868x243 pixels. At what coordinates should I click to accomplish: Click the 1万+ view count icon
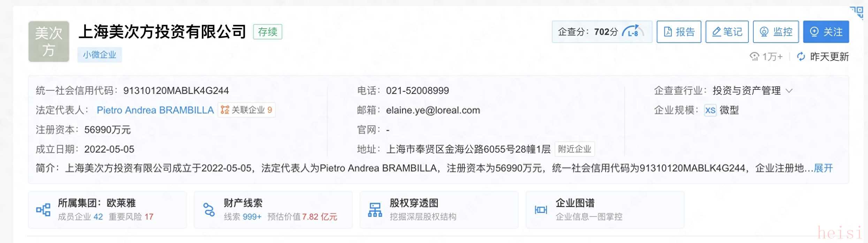(754, 57)
